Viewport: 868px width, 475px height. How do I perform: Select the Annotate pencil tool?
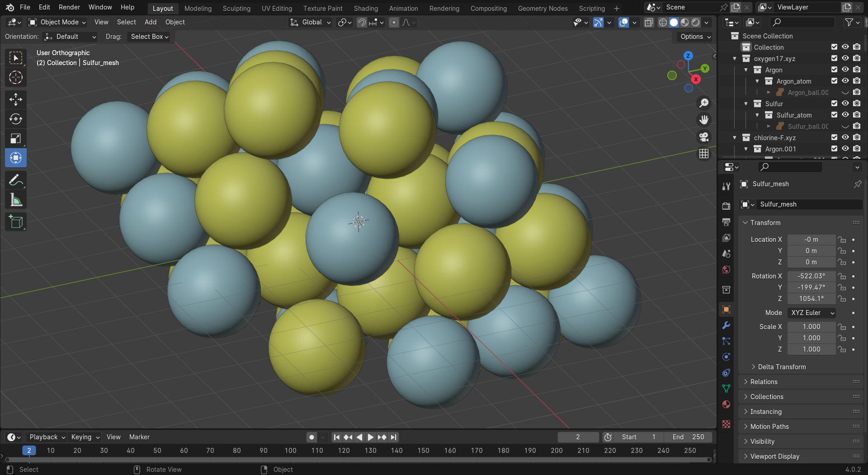click(x=16, y=180)
